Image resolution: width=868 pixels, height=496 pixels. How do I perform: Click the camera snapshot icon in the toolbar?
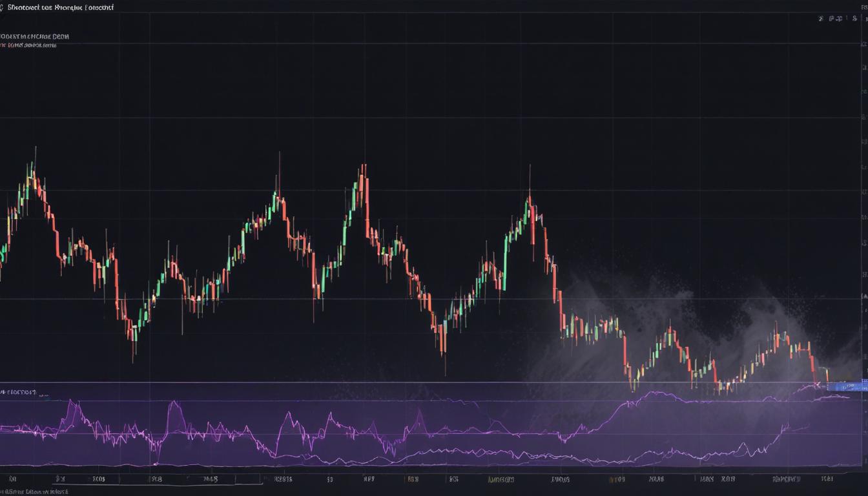click(832, 19)
